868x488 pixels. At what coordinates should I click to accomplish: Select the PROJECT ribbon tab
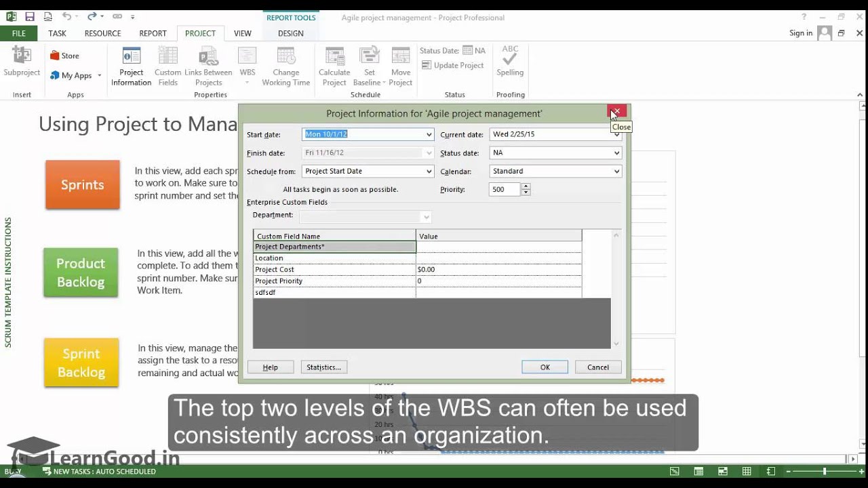click(x=200, y=33)
